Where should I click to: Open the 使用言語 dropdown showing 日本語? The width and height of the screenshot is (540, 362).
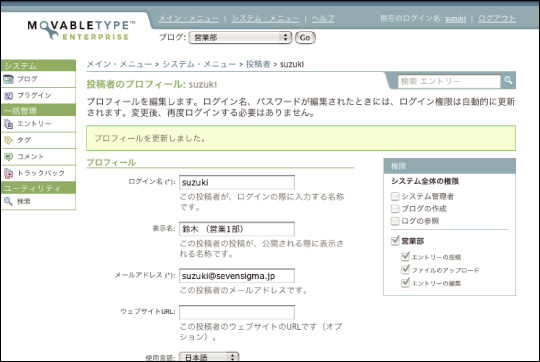click(209, 357)
